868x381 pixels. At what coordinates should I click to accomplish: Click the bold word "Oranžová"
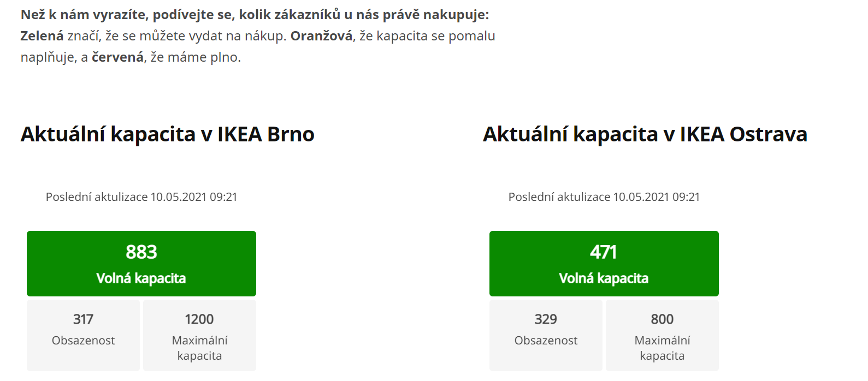tap(321, 36)
